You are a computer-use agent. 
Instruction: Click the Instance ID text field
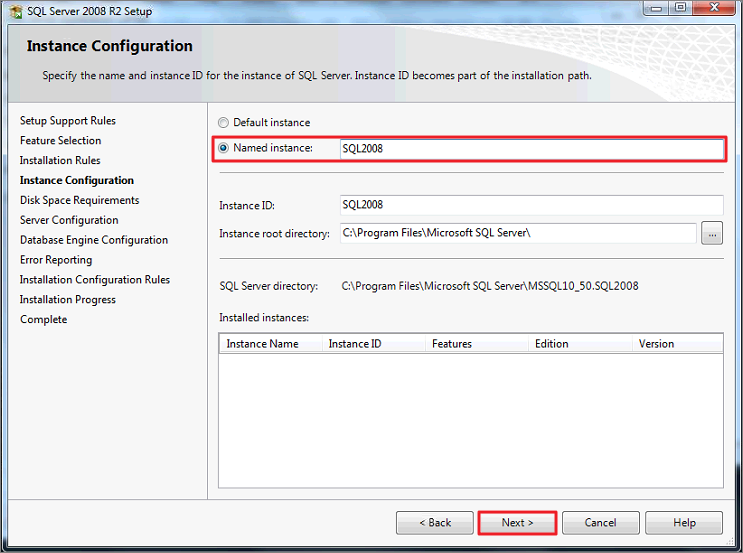532,205
